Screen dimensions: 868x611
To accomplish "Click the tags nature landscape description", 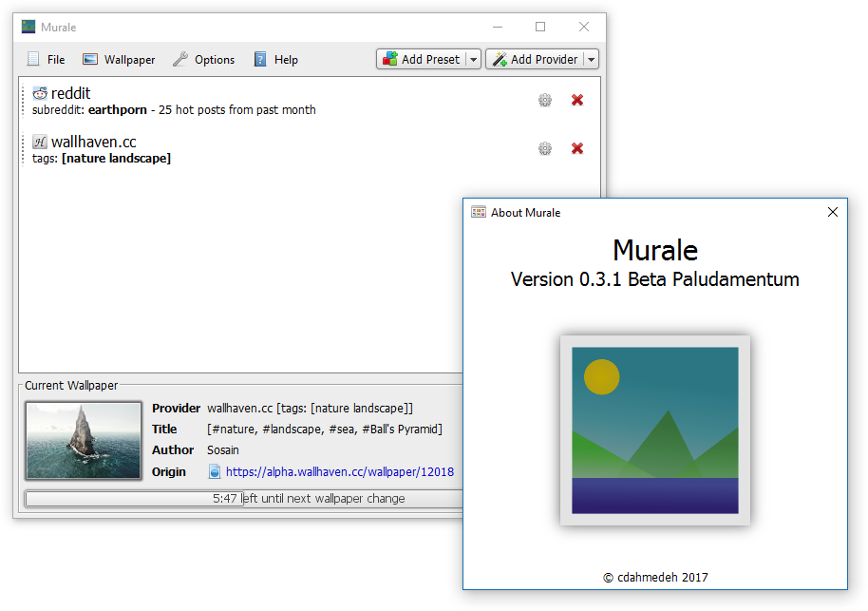I will click(x=102, y=159).
